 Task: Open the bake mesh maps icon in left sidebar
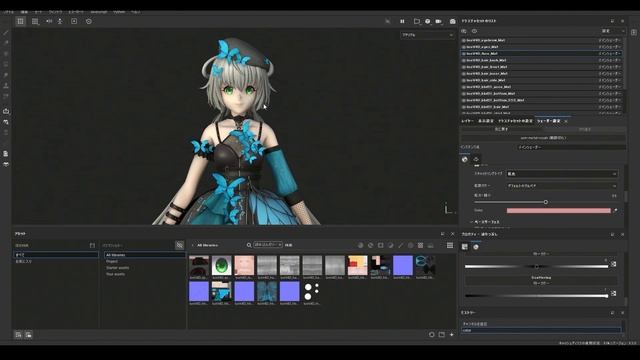6,111
